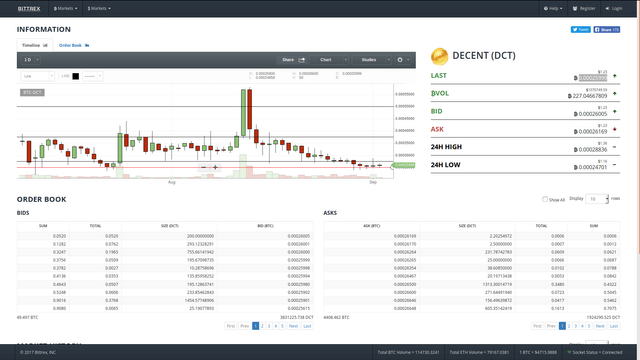This screenshot has width=640, height=360.
Task: Open the Help menu
Action: 553,8
